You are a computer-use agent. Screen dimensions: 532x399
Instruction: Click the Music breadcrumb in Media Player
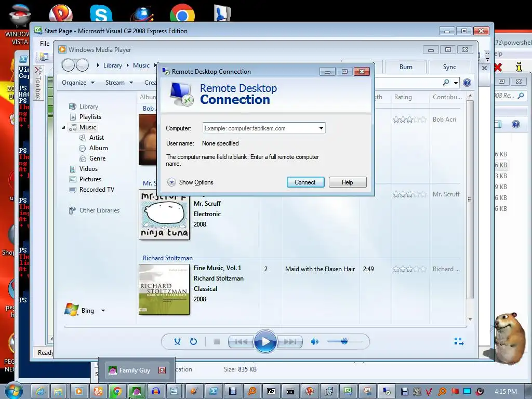[141, 65]
